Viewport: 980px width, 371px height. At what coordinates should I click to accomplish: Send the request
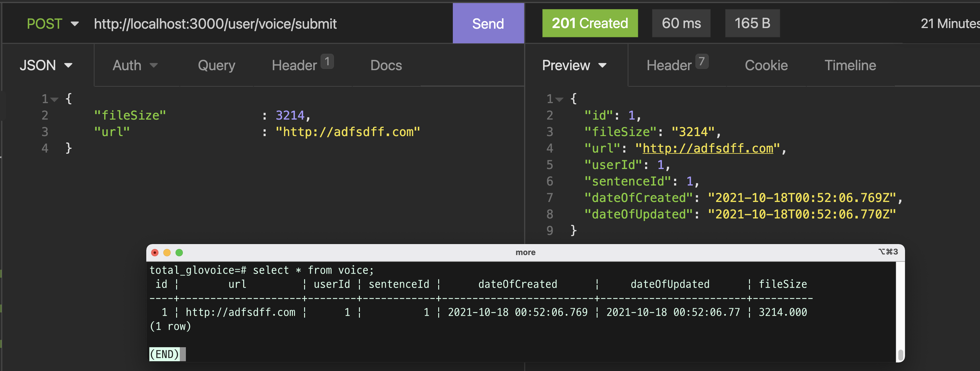click(488, 23)
